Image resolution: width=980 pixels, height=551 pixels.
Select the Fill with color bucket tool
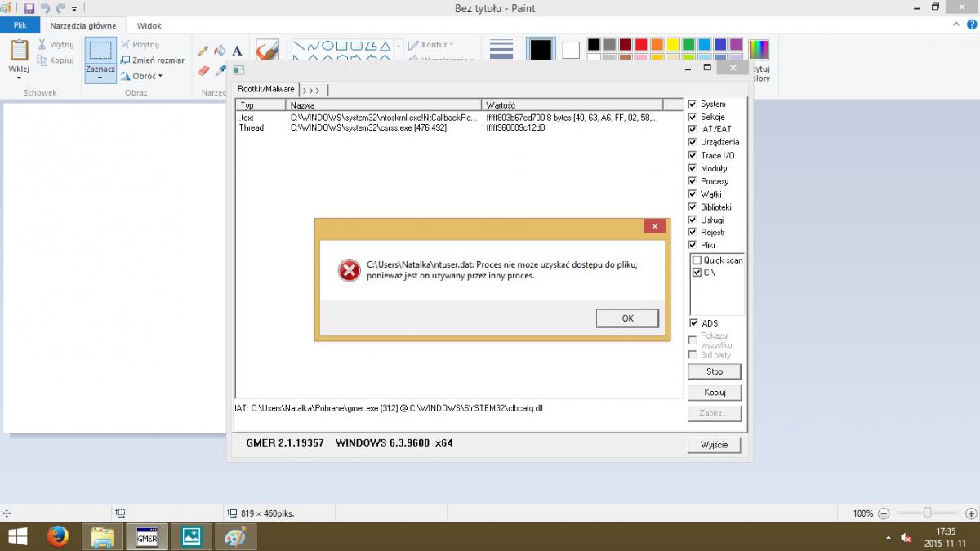click(220, 51)
